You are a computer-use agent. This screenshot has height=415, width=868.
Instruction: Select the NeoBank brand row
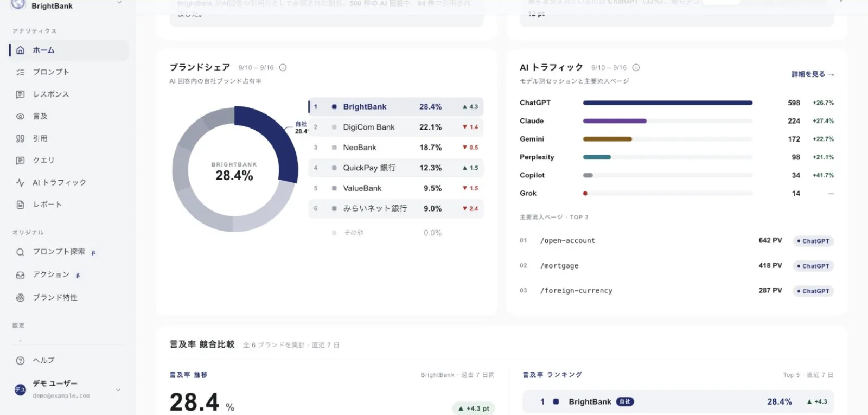pos(396,148)
